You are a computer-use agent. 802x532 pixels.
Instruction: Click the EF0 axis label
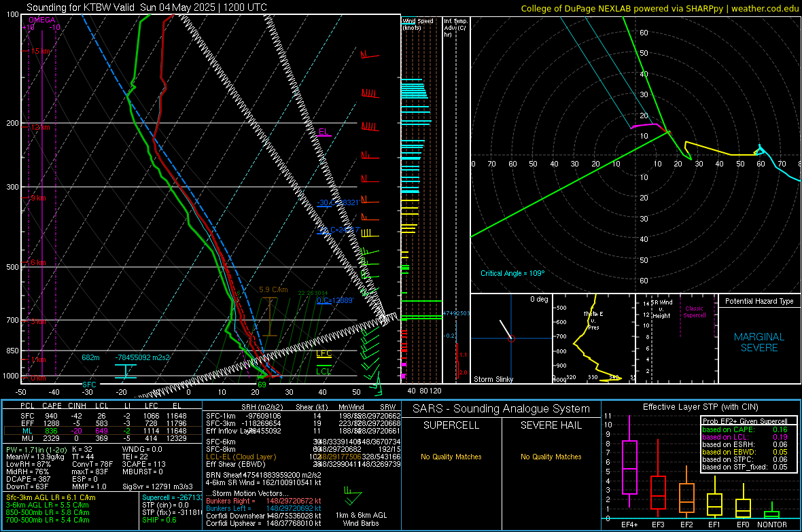click(x=743, y=525)
